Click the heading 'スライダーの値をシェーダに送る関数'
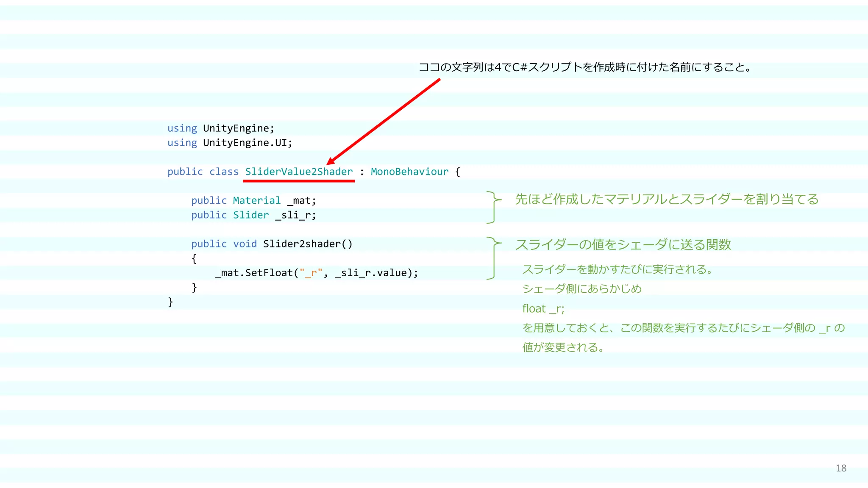The image size is (868, 488). 623,244
